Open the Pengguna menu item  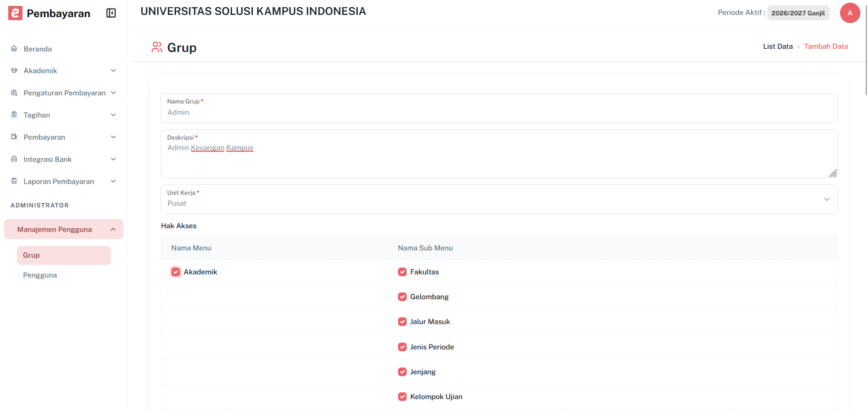coord(40,275)
